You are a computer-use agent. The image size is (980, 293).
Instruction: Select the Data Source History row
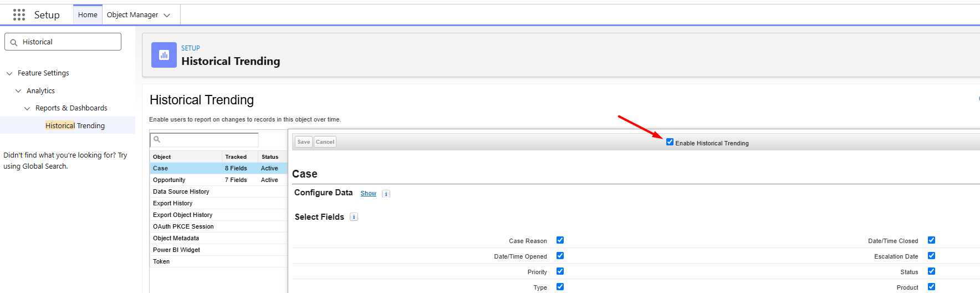tap(218, 191)
